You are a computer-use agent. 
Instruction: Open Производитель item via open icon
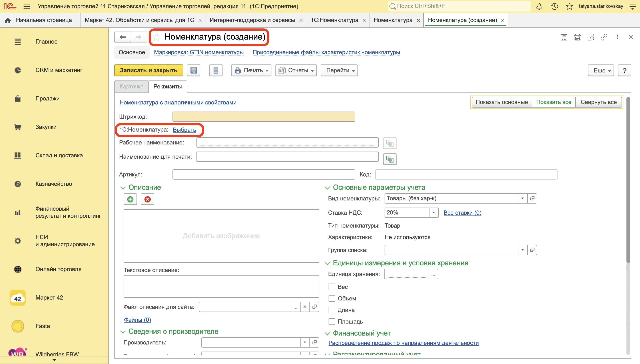pyautogui.click(x=314, y=342)
